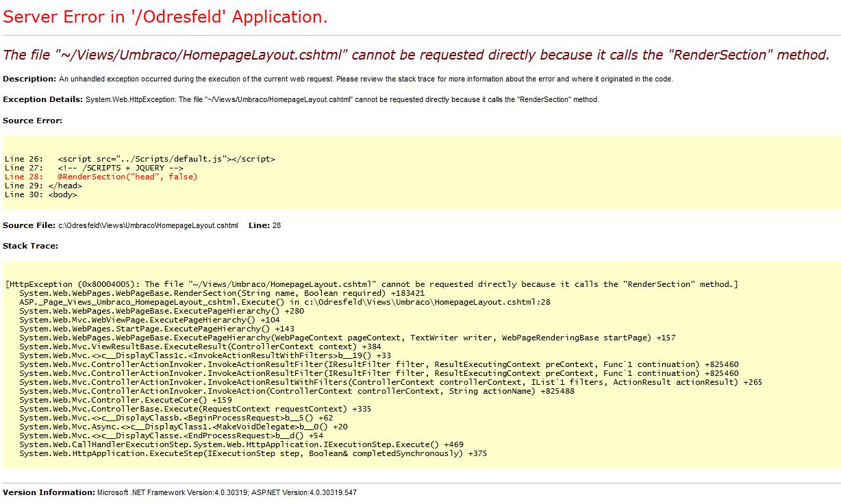Screen dimensions: 841x504
Task: Click source file path c:\Odresfeld\Views\Umbraco\HomepageLayout.cshtml
Action: [x=148, y=225]
